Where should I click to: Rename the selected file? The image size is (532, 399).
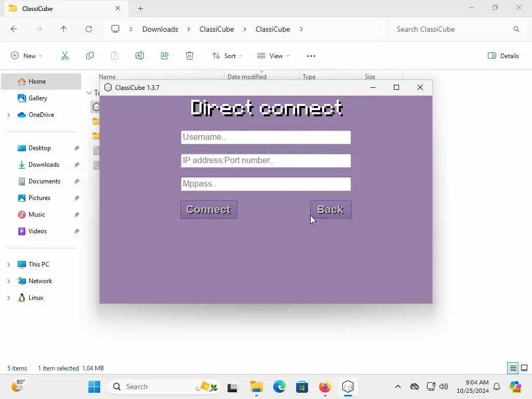click(140, 56)
